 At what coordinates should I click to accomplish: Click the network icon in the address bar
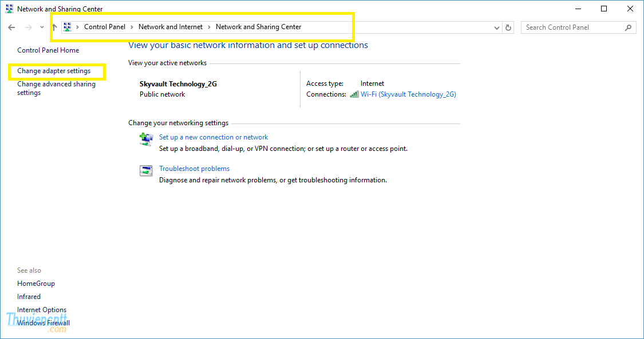click(68, 27)
